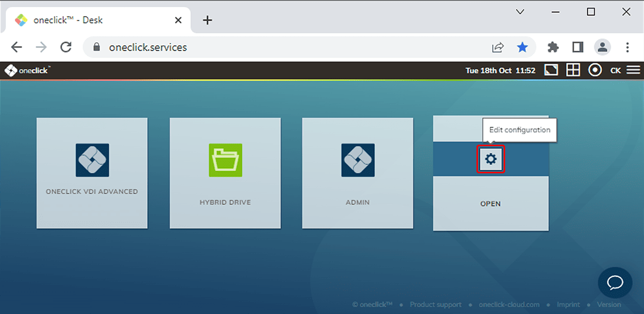Click the OPEN label on the tile
The width and height of the screenshot is (644, 314).
[x=491, y=204]
